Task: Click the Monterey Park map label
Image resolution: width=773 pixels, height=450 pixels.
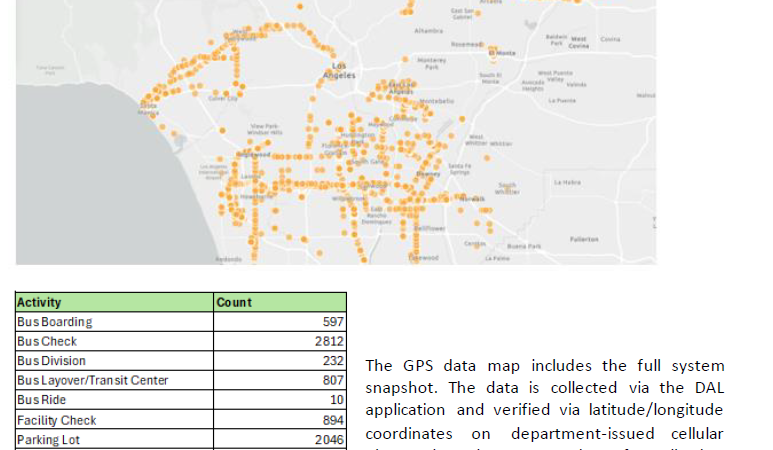Action: coord(430,62)
